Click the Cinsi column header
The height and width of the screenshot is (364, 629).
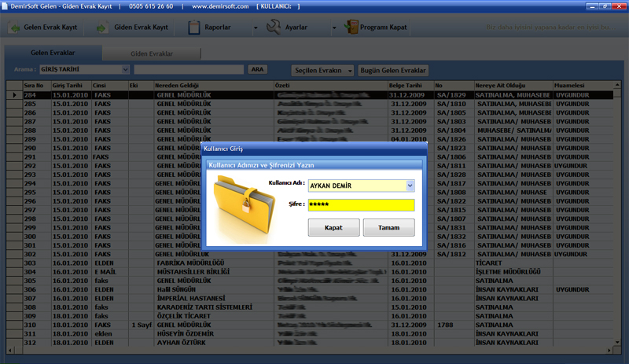click(110, 86)
